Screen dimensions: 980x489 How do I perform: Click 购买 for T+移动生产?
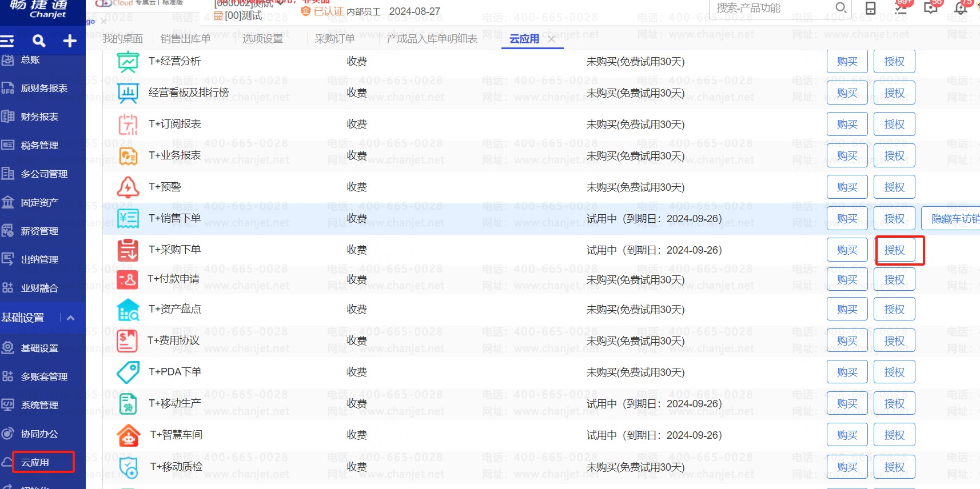coord(847,404)
